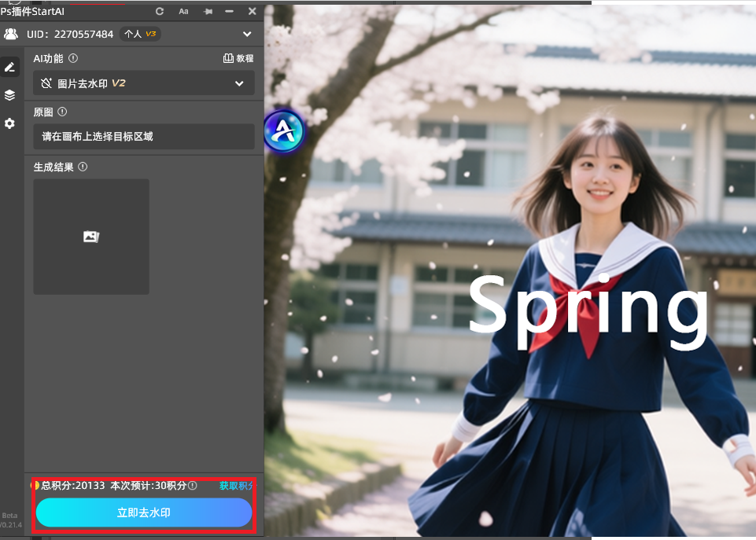Click the 个人 V3 membership badge
Viewport: 756px width, 540px height.
coord(140,34)
